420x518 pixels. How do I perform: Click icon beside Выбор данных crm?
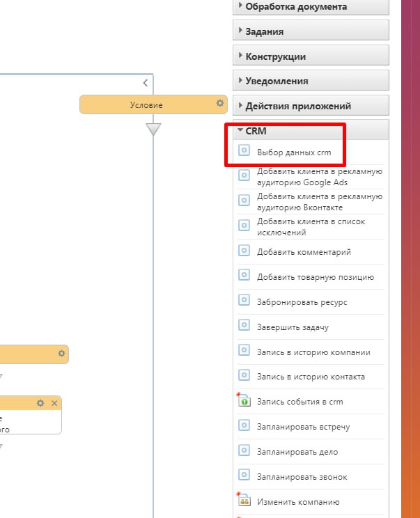click(244, 150)
